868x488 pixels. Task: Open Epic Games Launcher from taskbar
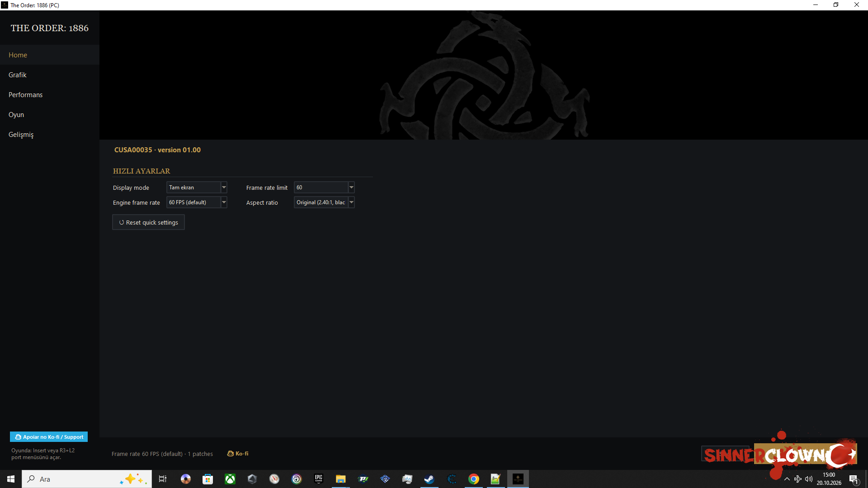tap(319, 479)
